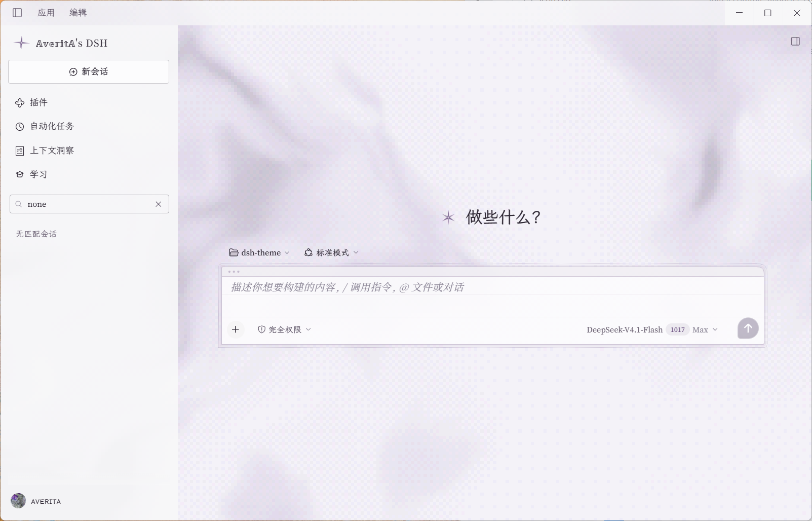Image resolution: width=812 pixels, height=521 pixels.
Task: Open the 应用 menu
Action: (x=46, y=13)
